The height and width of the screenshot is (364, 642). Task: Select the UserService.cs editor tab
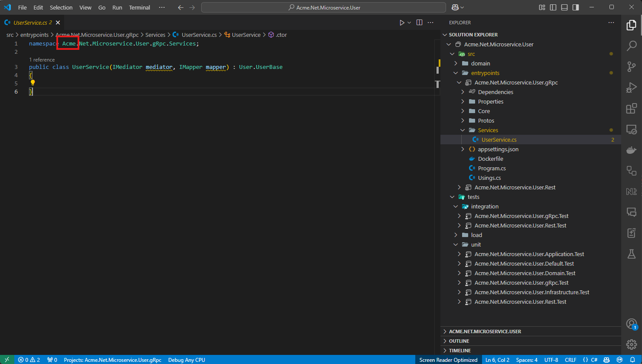29,23
